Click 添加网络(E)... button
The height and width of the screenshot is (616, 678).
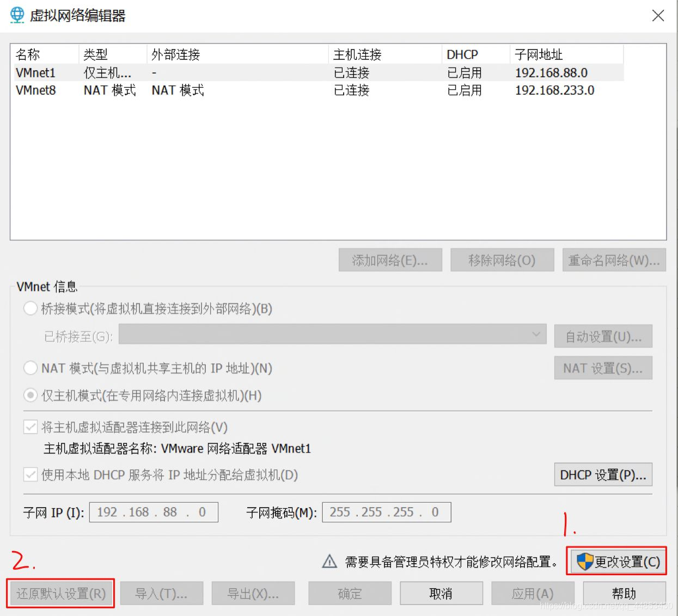click(x=390, y=260)
